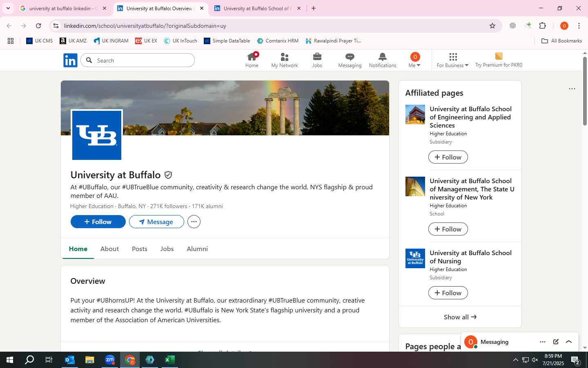
Task: Open the Comtanix HRM bookmark
Action: point(278,41)
